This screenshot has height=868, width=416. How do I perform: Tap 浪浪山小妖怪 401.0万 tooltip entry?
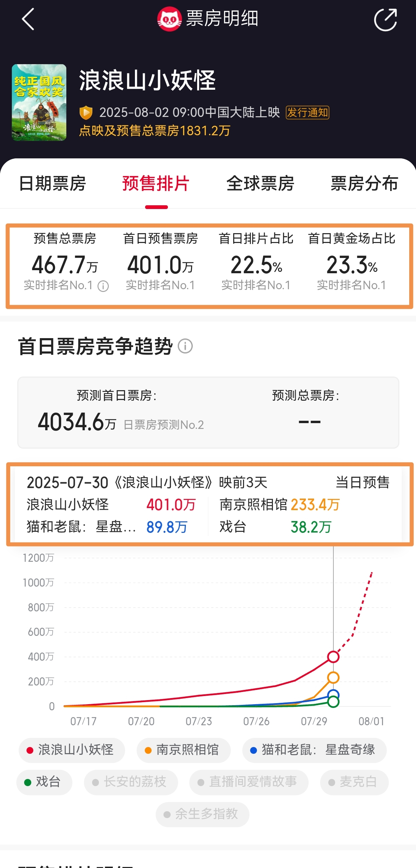[x=111, y=505]
